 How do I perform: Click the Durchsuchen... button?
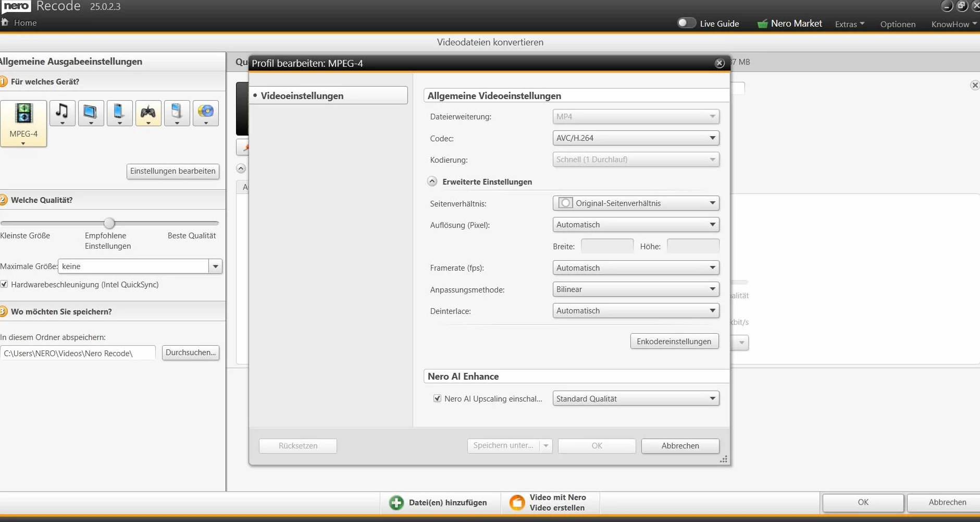click(191, 353)
